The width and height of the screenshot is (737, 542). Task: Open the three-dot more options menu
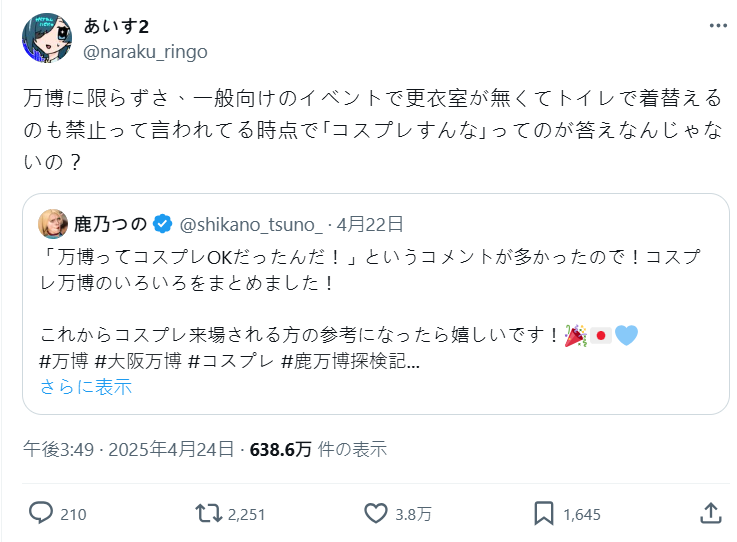[x=717, y=25]
